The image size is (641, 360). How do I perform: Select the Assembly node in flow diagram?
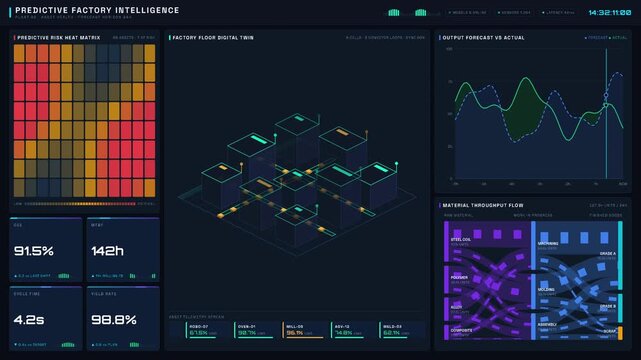[x=533, y=327]
